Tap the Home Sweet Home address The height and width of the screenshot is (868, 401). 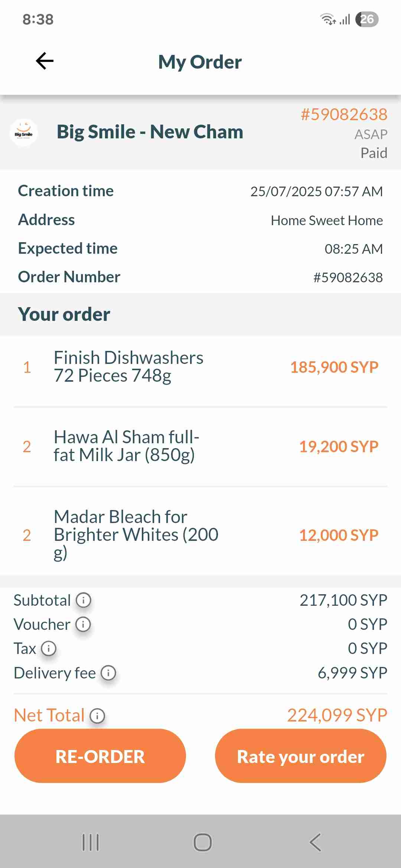pos(327,220)
